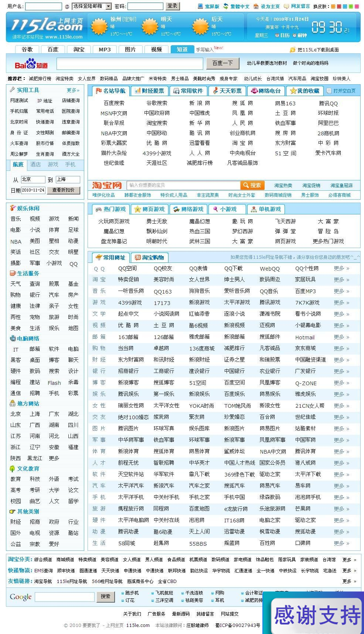Viewport: 364px width, 634px height.
Task: Click the IE icon beside 把115Le下载到桌面
Action: 293,50
